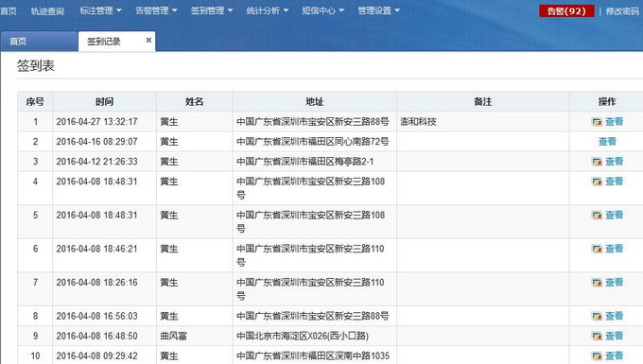643x364 pixels.
Task: Expand the 短信中心 menu
Action: (323, 10)
